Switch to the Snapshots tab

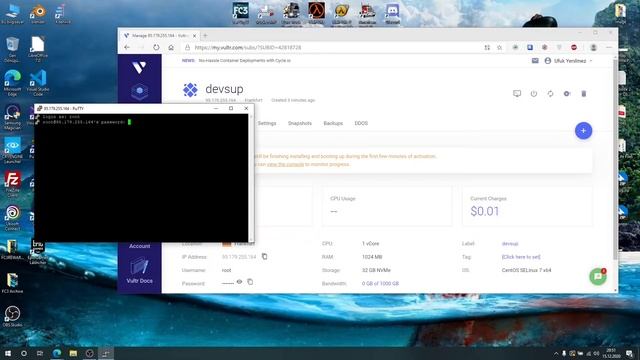[x=300, y=123]
